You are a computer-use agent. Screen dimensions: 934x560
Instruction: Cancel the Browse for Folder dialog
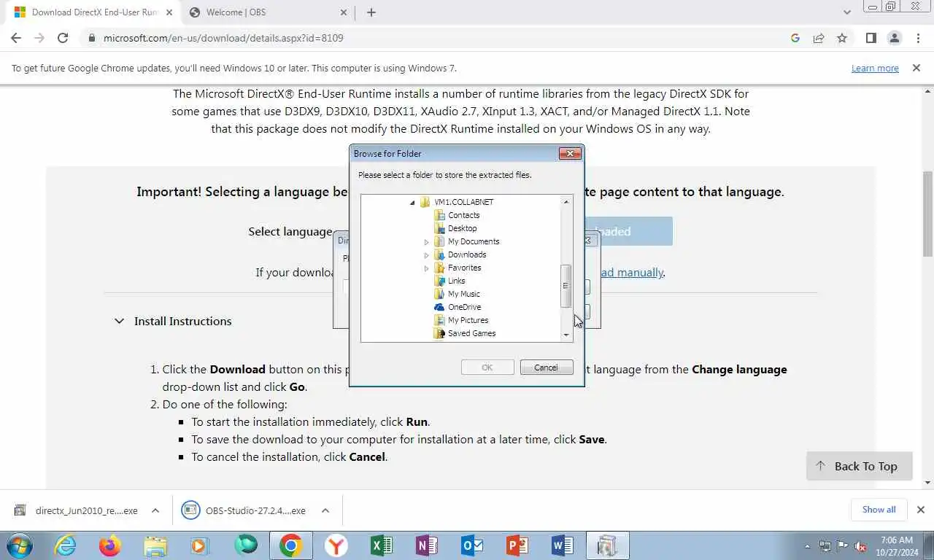point(546,367)
